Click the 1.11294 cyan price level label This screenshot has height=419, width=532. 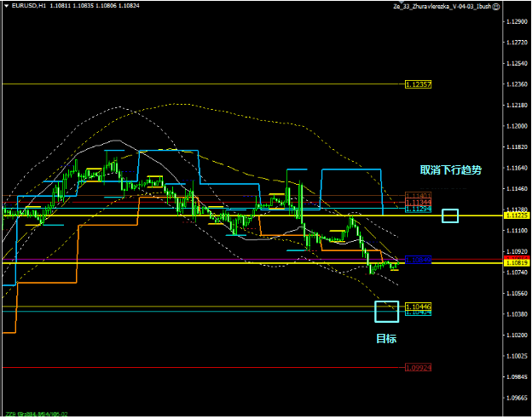pos(418,209)
